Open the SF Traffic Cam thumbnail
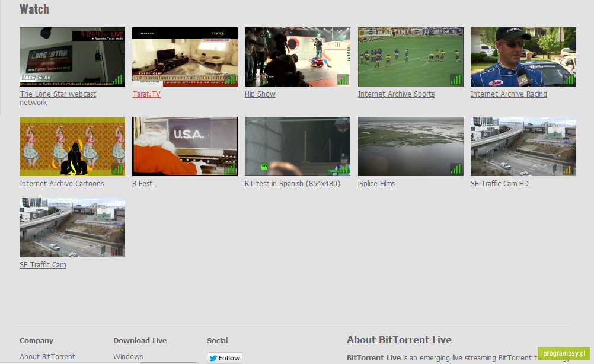Image resolution: width=594 pixels, height=364 pixels. click(x=72, y=228)
